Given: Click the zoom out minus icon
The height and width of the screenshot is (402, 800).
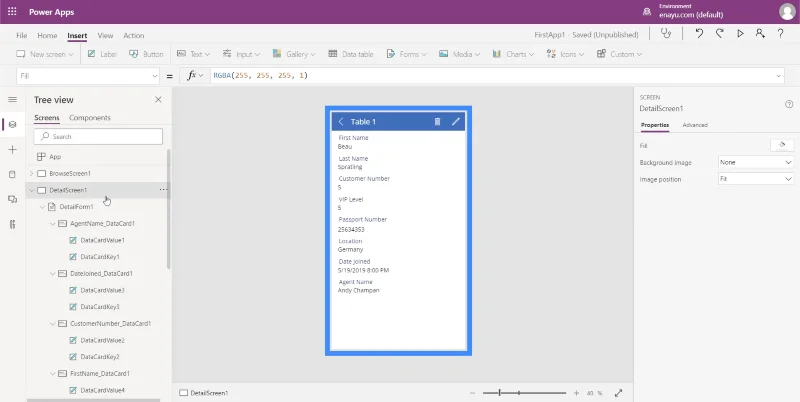Looking at the screenshot, I should (x=472, y=393).
